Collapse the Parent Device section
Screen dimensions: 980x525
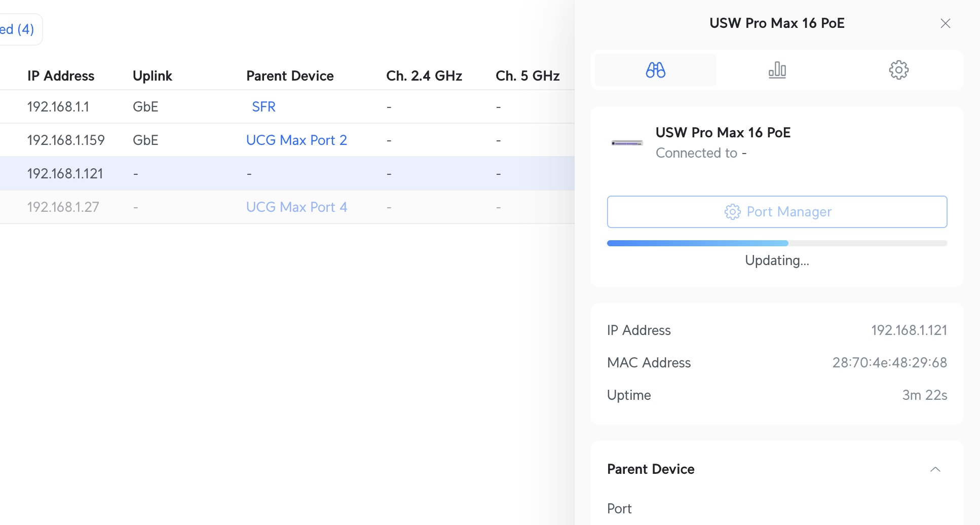click(935, 469)
